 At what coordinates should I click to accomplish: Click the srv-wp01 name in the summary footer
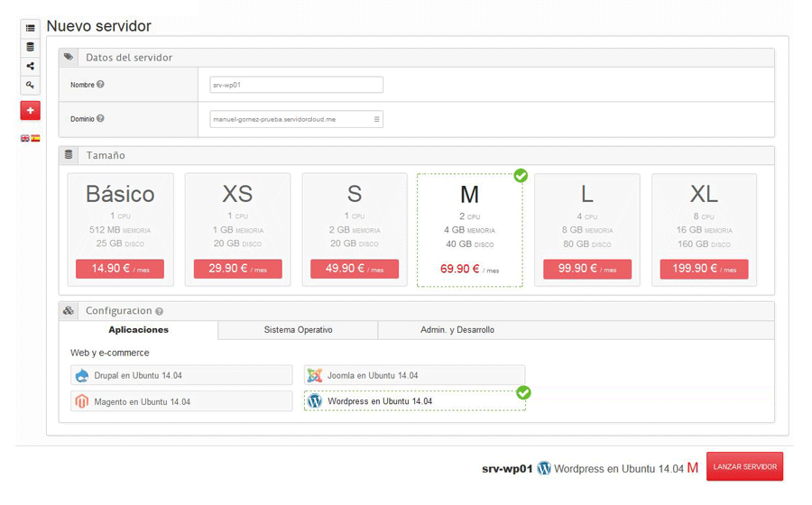coord(507,469)
